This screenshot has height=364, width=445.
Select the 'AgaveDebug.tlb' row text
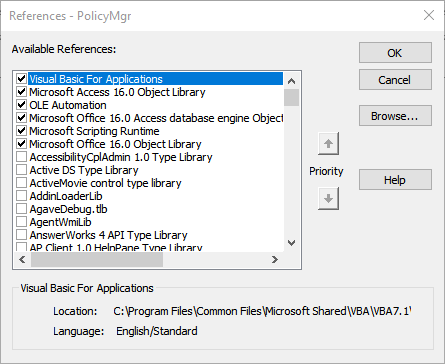click(68, 209)
